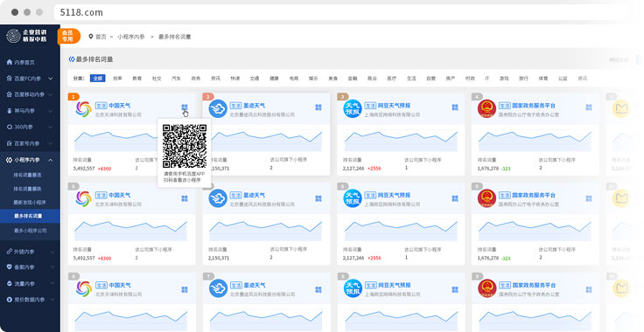Click the home icon beside 内参首页
Viewport: 644px width, 332px height.
tap(10, 62)
